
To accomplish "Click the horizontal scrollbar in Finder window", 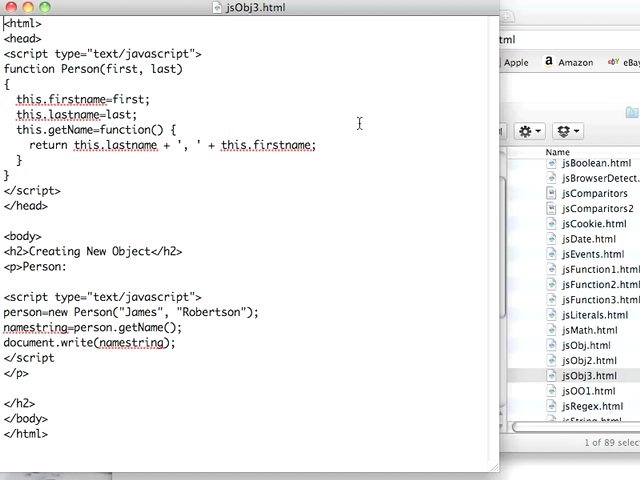I will [576, 427].
